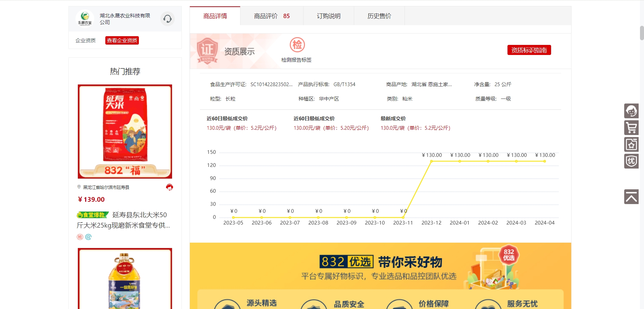Open the 历史售价 tab
Image resolution: width=644 pixels, height=309 pixels.
coord(379,16)
